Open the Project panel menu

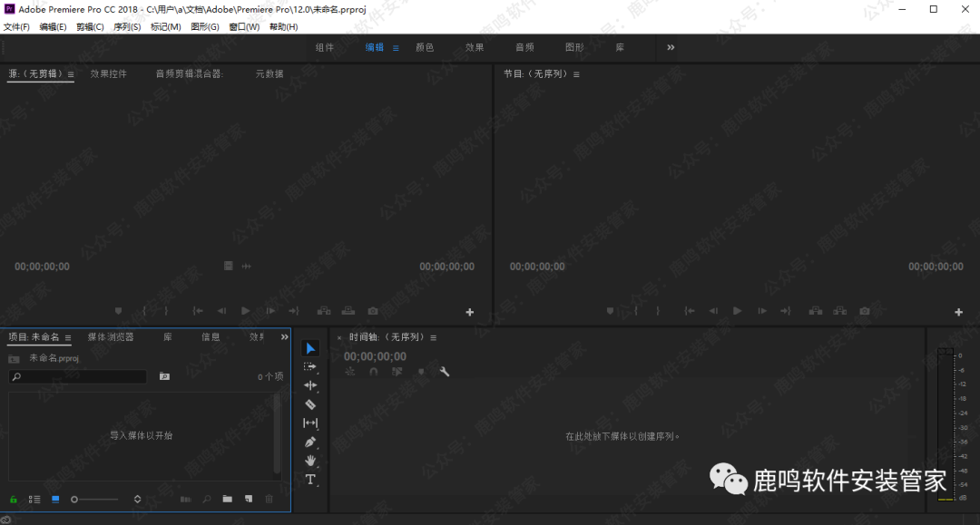pyautogui.click(x=66, y=336)
